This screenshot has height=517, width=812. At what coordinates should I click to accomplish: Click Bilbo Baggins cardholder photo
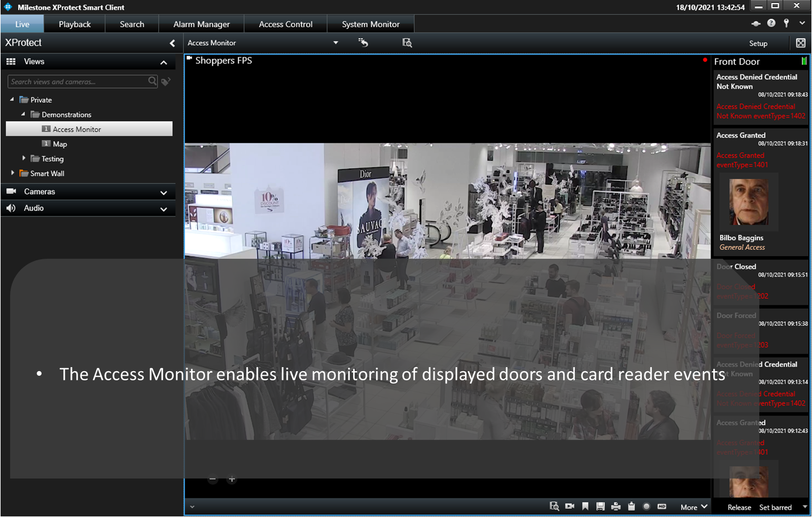[x=749, y=202]
